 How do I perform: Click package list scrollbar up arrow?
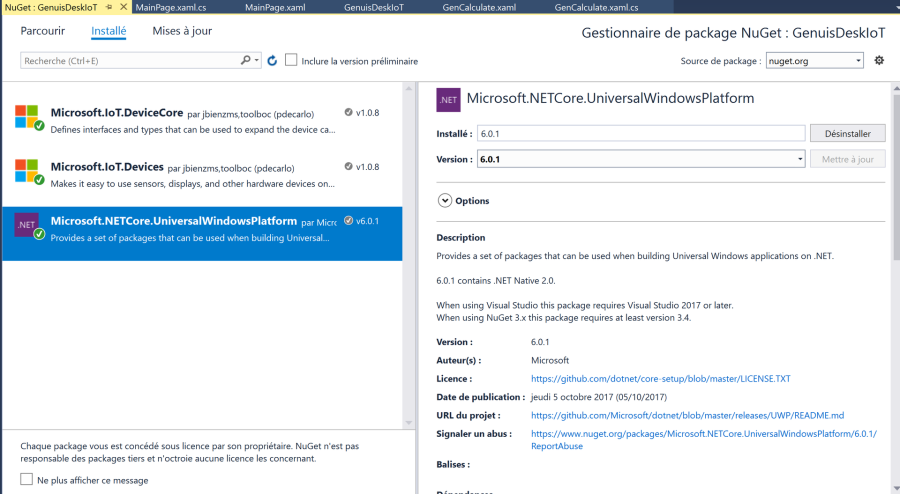[409, 88]
